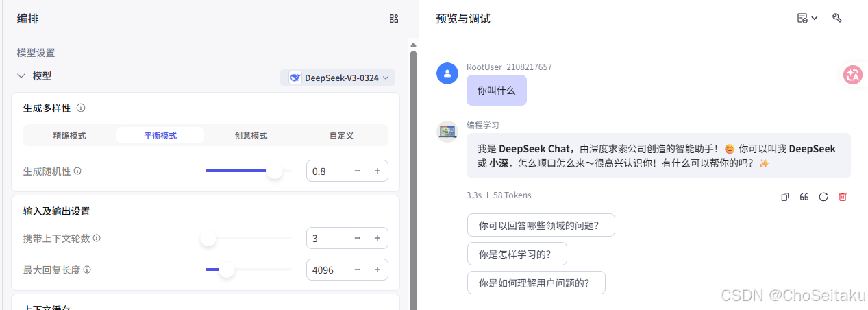The image size is (868, 310).
Task: Click the 4096 max reply length field
Action: tap(327, 270)
